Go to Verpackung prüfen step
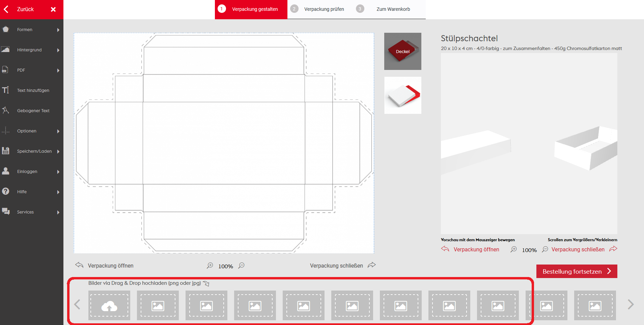The width and height of the screenshot is (644, 325). pyautogui.click(x=324, y=9)
